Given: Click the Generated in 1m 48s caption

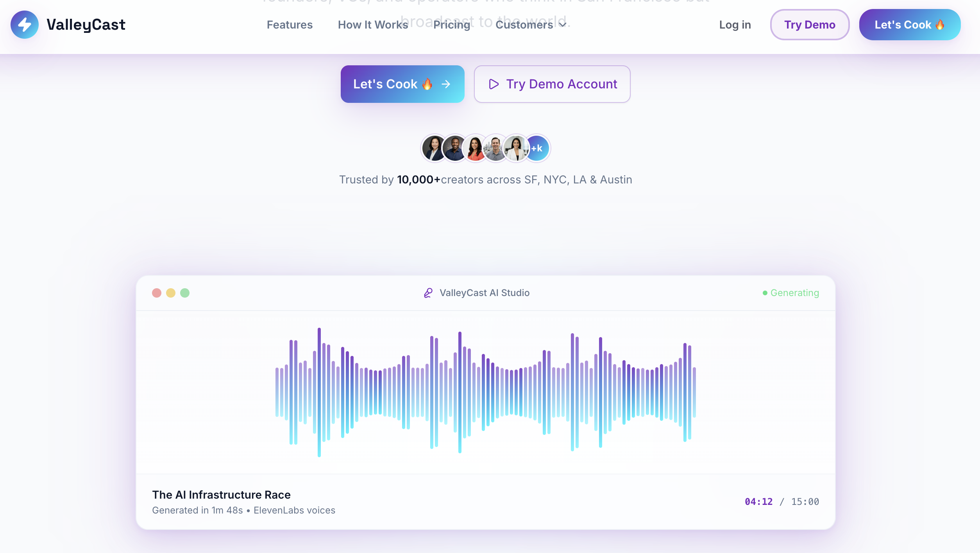Looking at the screenshot, I should click(243, 510).
